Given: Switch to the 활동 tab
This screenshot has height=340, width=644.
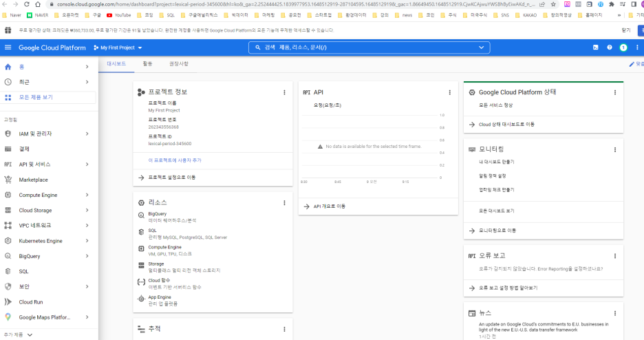Looking at the screenshot, I should pos(147,63).
